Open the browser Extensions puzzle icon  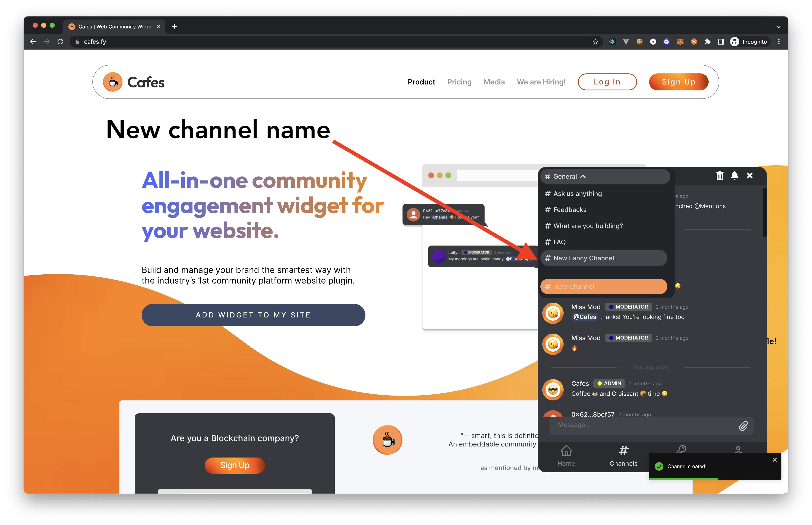(x=708, y=42)
